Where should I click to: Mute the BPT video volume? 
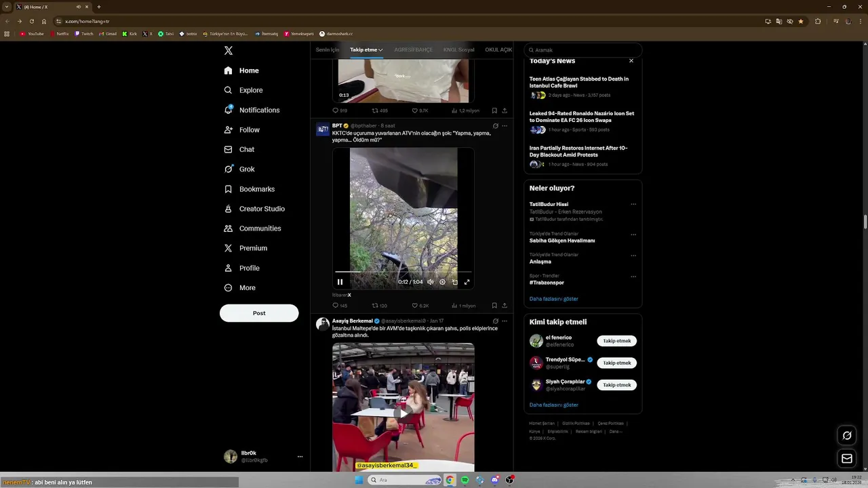point(430,282)
